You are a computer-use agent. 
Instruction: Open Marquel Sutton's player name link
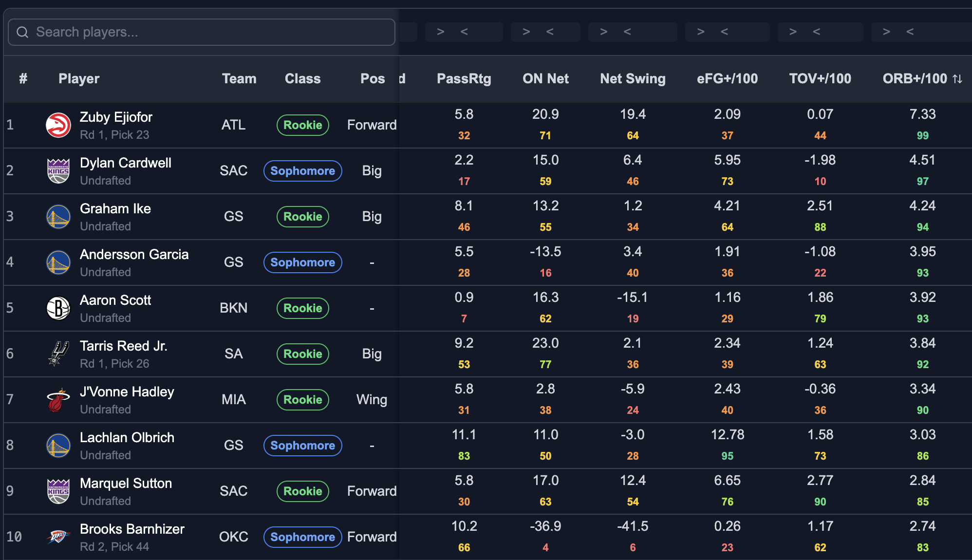pos(126,484)
